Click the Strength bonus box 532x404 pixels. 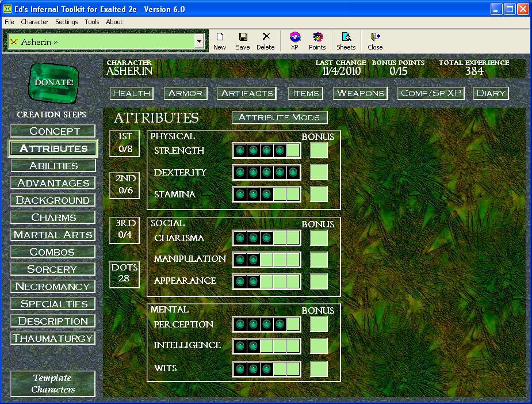coord(319,150)
